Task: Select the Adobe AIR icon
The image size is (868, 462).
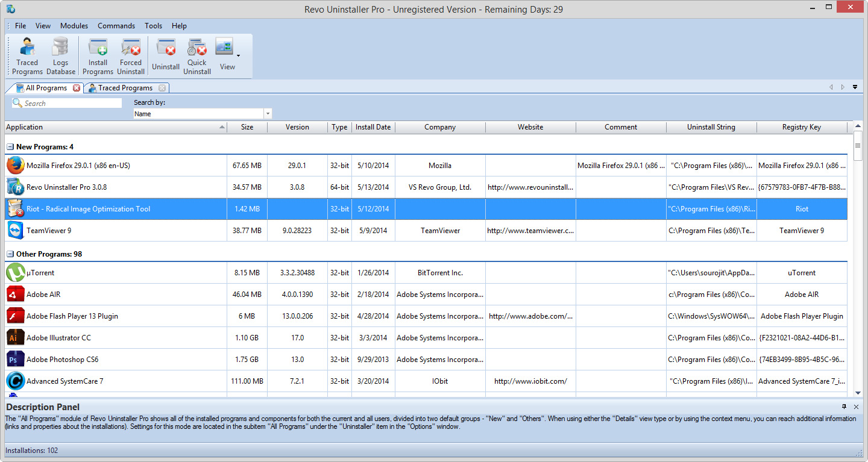Action: pyautogui.click(x=16, y=294)
